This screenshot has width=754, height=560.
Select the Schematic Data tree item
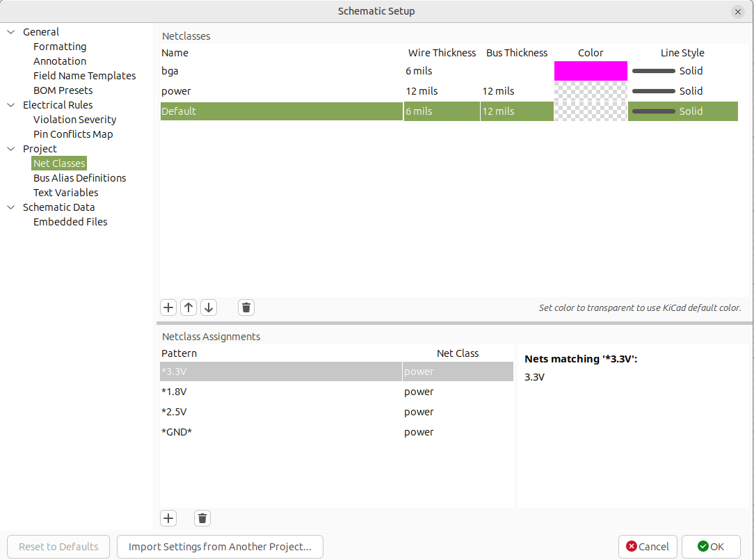point(58,207)
